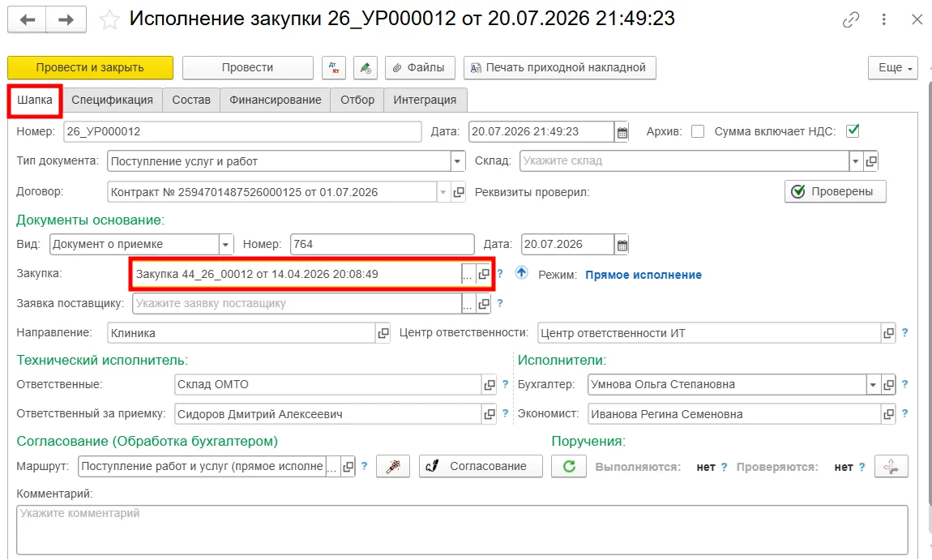This screenshot has width=932, height=560.
Task: Open the Состав tab
Action: click(x=191, y=100)
